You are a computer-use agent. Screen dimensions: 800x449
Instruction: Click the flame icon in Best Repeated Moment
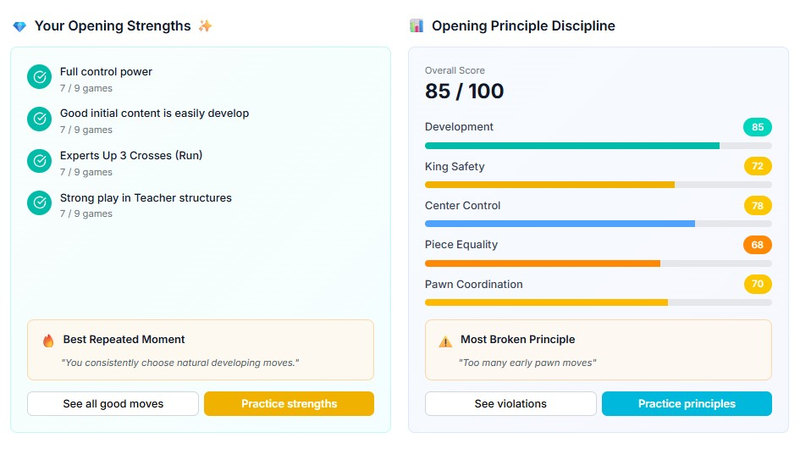(48, 340)
